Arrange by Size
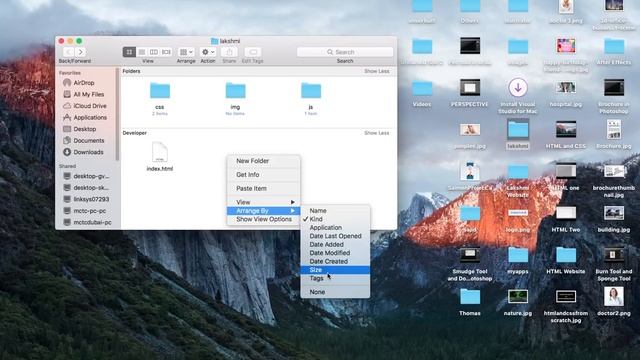 coord(335,270)
